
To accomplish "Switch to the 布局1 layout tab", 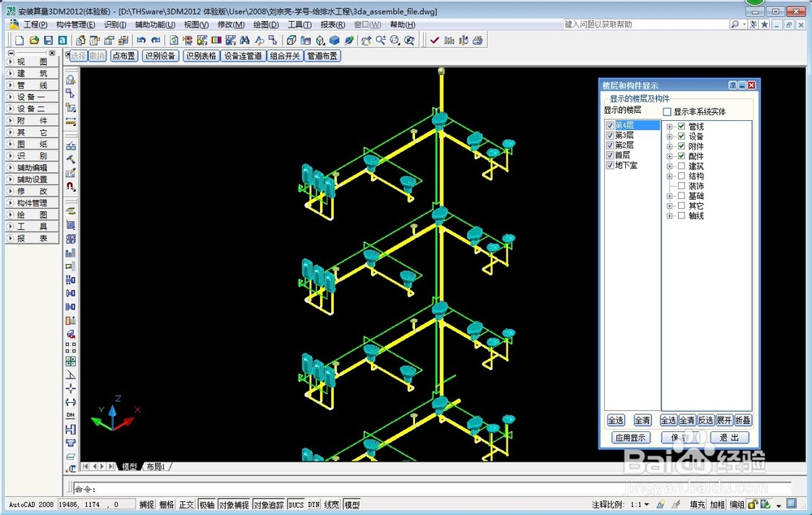I will point(156,467).
